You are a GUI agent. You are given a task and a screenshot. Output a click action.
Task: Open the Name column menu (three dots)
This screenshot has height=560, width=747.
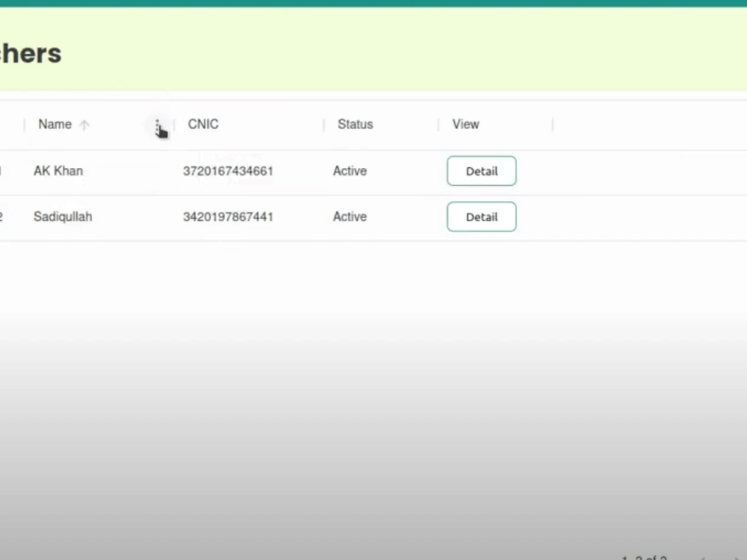tap(157, 125)
